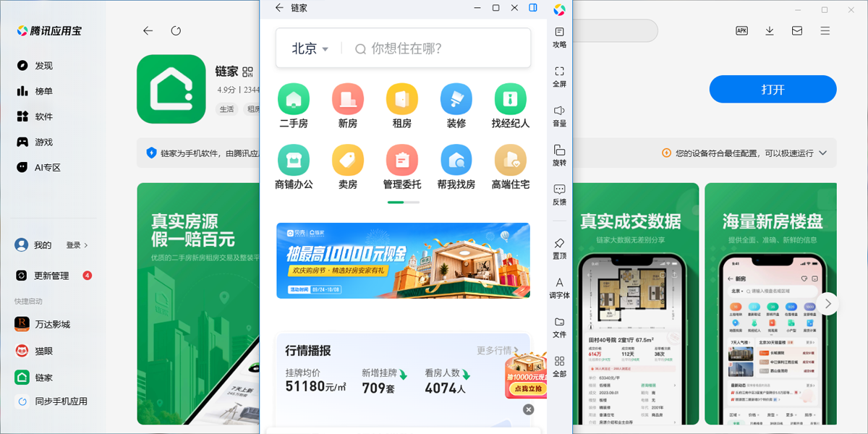The width and height of the screenshot is (868, 434).
Task: Open 卖房 sell house icon
Action: [348, 167]
